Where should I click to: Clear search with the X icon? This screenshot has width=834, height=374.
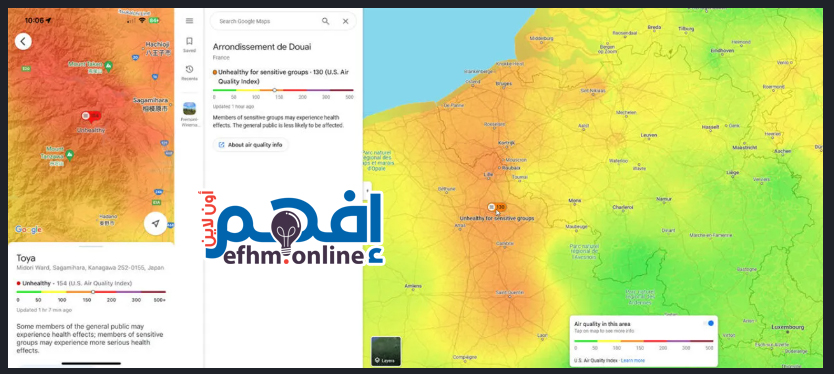345,21
